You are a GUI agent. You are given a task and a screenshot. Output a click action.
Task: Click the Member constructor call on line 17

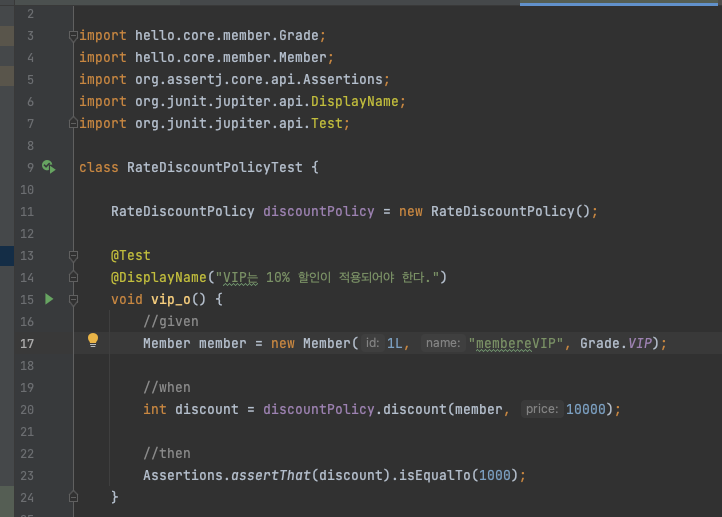click(326, 343)
